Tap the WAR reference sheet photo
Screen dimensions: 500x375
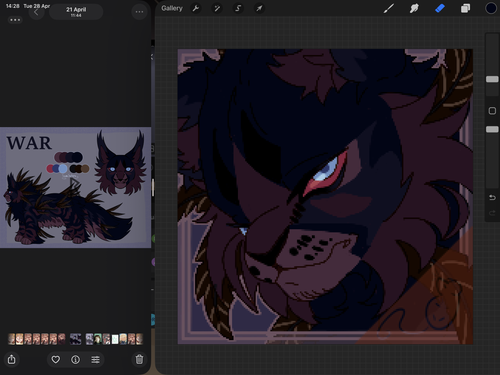pyautogui.click(x=75, y=187)
